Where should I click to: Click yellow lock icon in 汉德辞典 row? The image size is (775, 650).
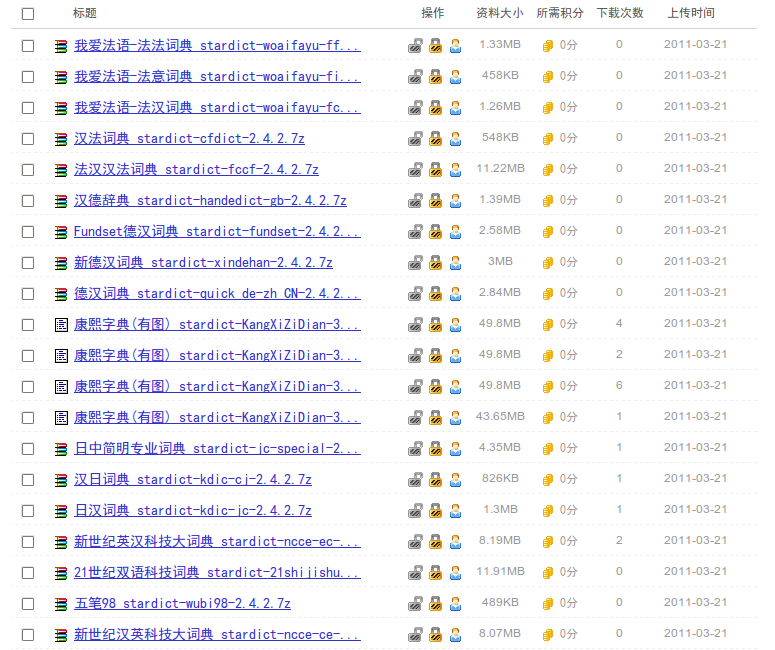(x=435, y=201)
